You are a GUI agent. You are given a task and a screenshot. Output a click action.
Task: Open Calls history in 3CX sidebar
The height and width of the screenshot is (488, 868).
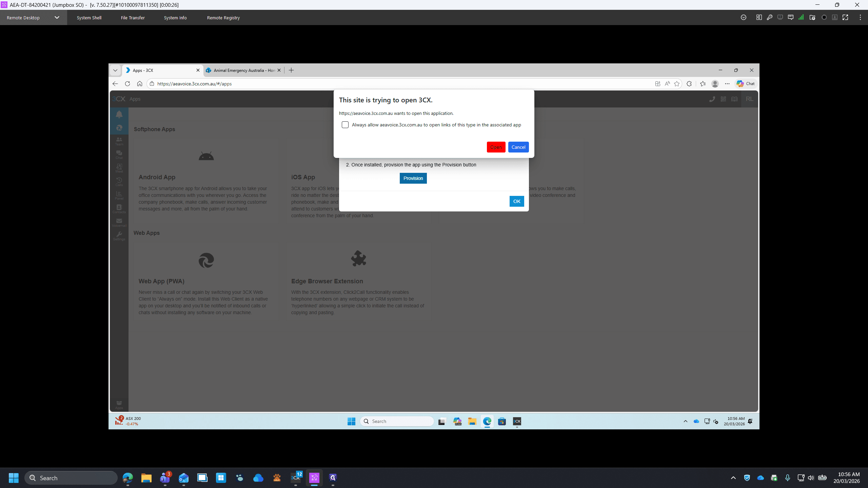119,182
